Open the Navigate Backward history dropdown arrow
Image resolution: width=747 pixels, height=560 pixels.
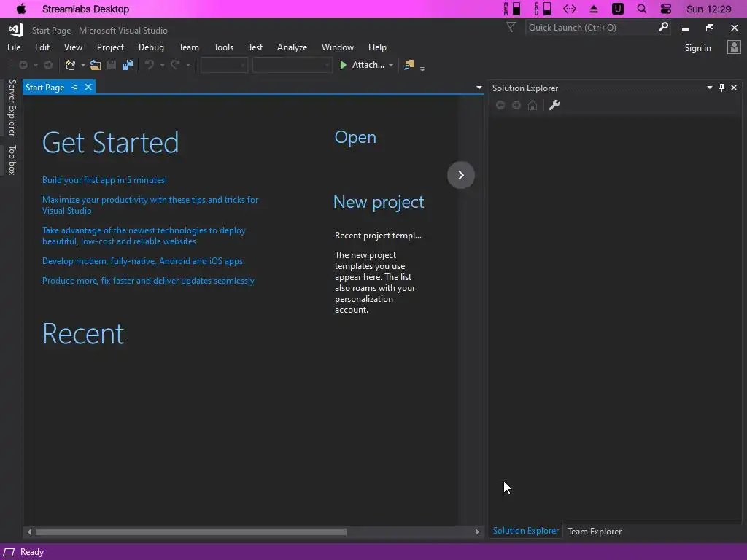point(35,65)
